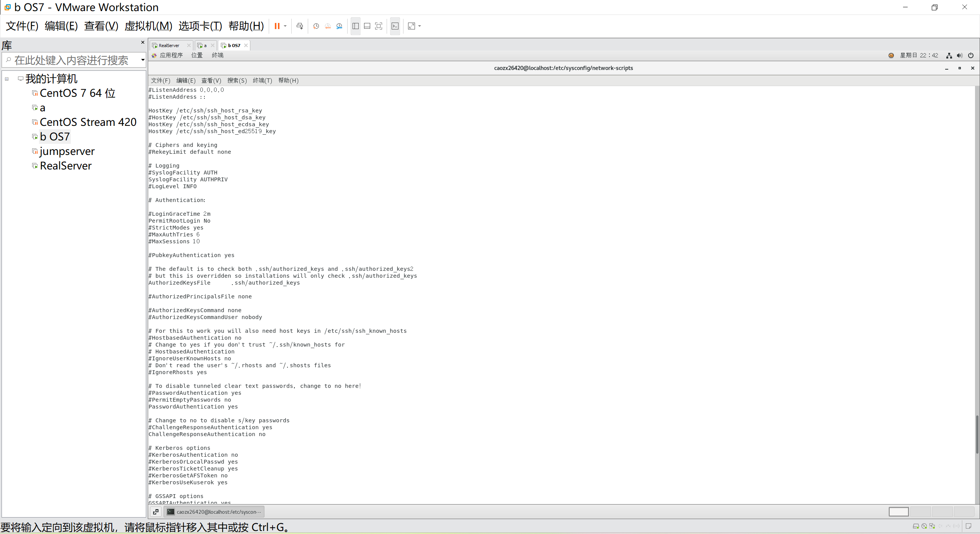Screen dimensions: 980x534
Task: Enter full screen mode from the toolbar
Action: click(379, 26)
